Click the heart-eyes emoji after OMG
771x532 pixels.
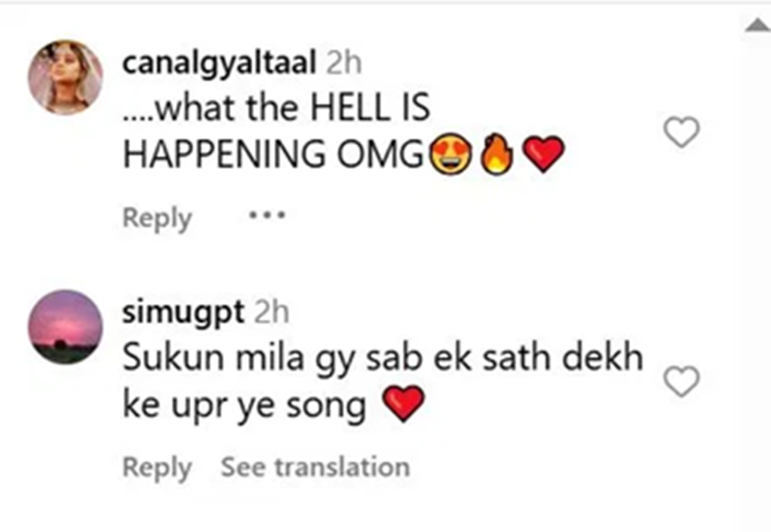pos(452,155)
